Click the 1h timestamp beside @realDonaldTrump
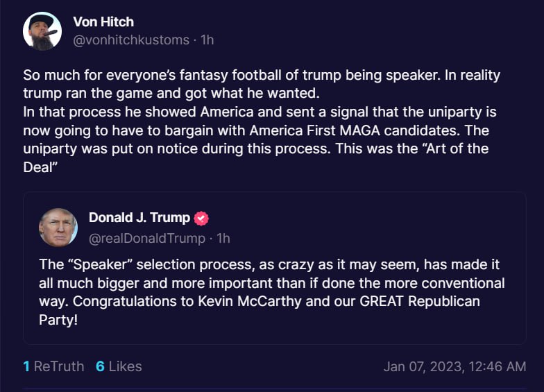 point(223,238)
